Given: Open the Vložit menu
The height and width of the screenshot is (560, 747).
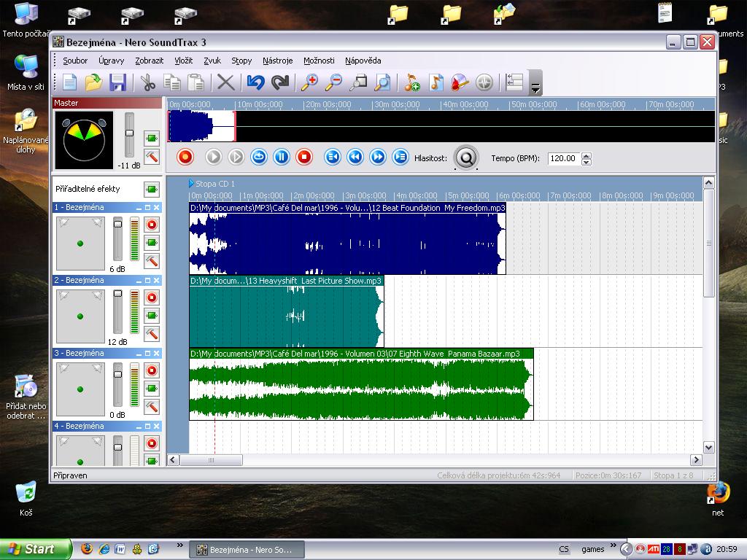Looking at the screenshot, I should pos(183,61).
